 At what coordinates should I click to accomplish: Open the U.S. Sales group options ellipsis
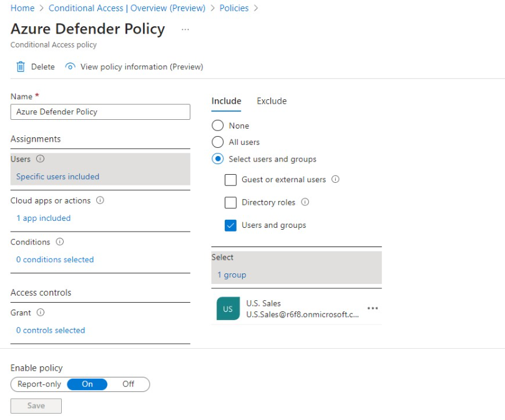pyautogui.click(x=373, y=308)
